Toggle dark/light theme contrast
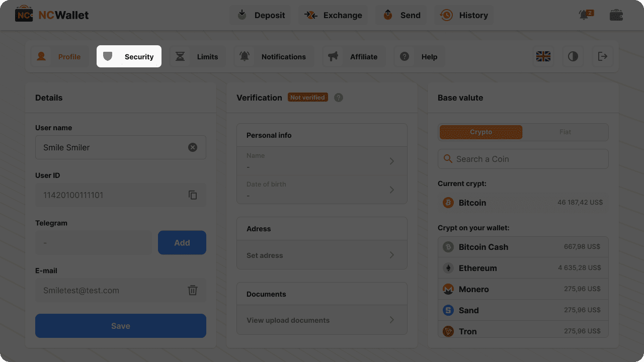 pyautogui.click(x=573, y=56)
